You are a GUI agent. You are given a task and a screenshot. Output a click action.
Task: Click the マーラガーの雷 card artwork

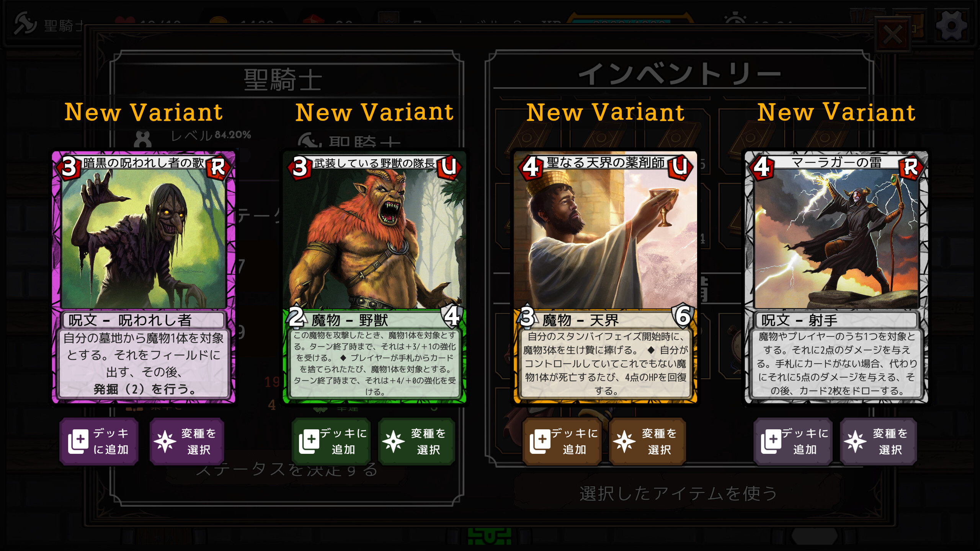point(836,239)
